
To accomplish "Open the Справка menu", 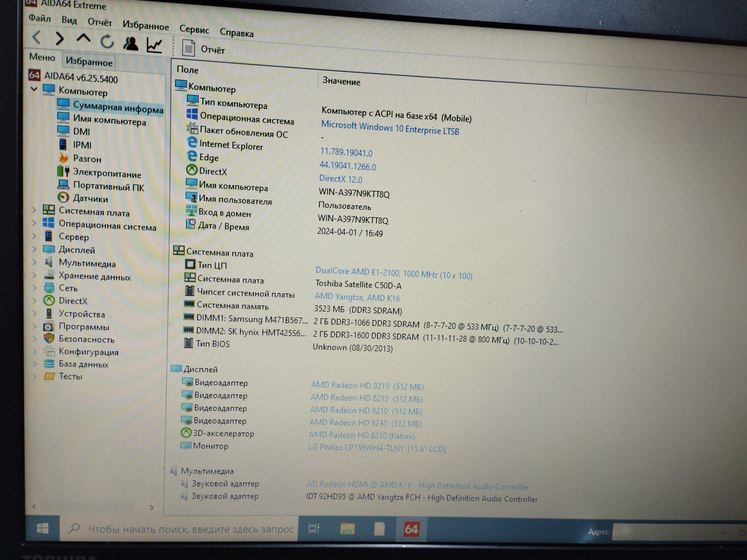I will pos(237,33).
